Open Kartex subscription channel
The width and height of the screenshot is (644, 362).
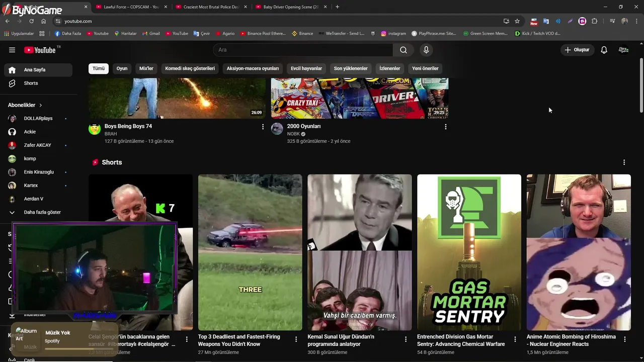pos(38,186)
